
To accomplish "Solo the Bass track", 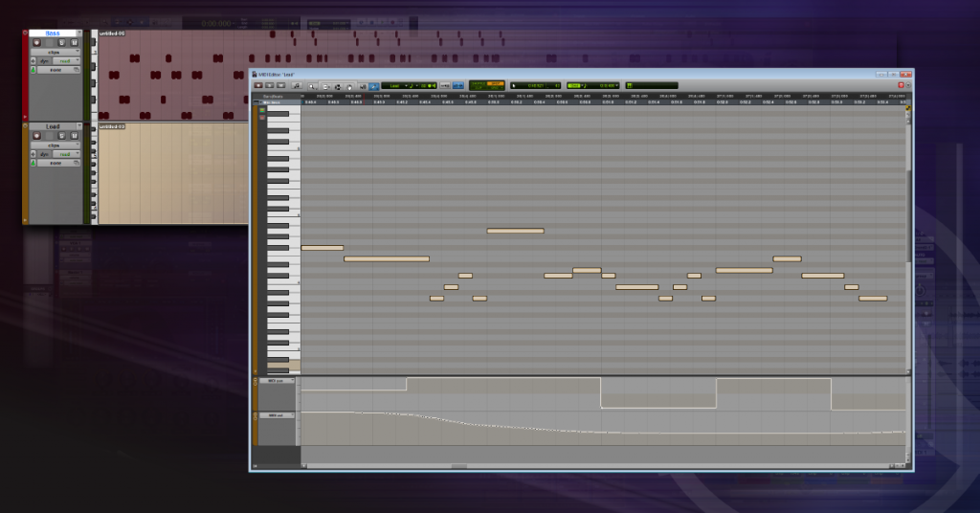I will coord(61,42).
